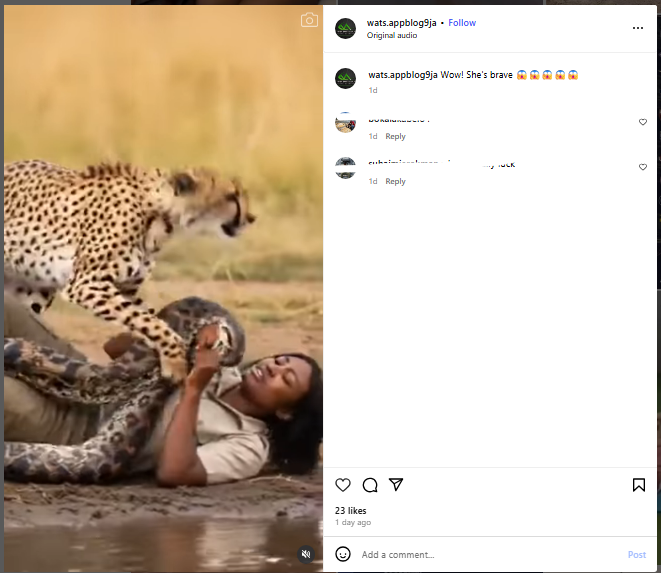Reply to the second comment

[395, 181]
